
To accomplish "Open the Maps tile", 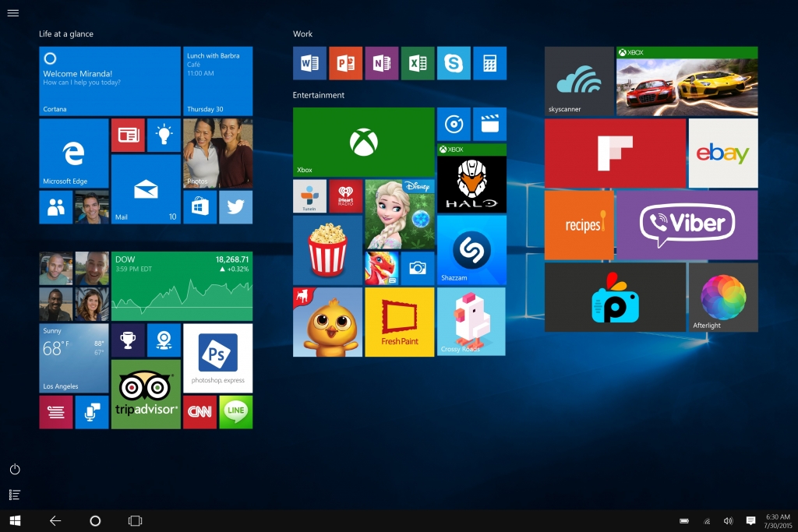I will 164,340.
